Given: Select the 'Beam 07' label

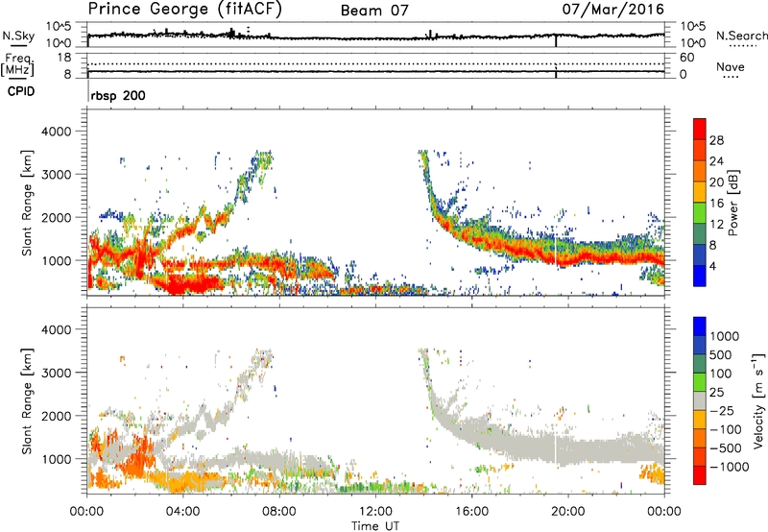Looking at the screenshot, I should (x=374, y=11).
